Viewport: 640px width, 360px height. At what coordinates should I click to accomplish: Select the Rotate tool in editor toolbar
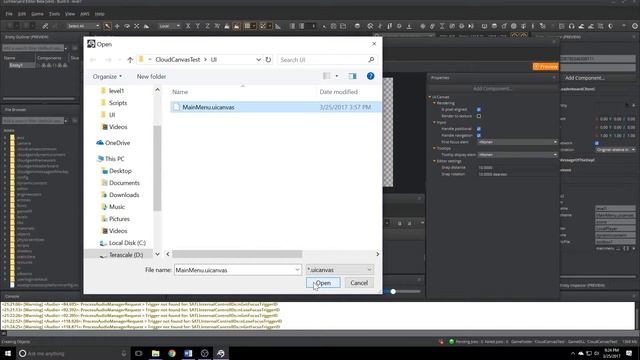tap(127, 26)
